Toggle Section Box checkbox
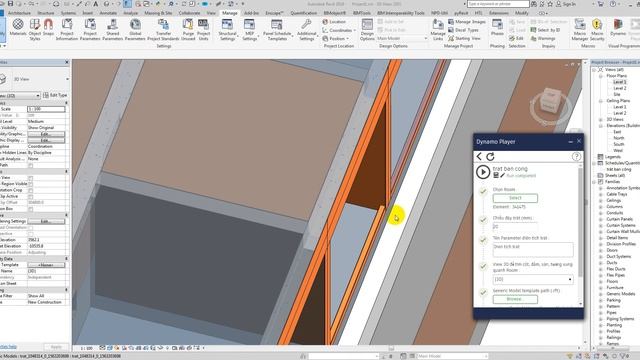Viewport: 640px width, 360px height. click(x=31, y=209)
